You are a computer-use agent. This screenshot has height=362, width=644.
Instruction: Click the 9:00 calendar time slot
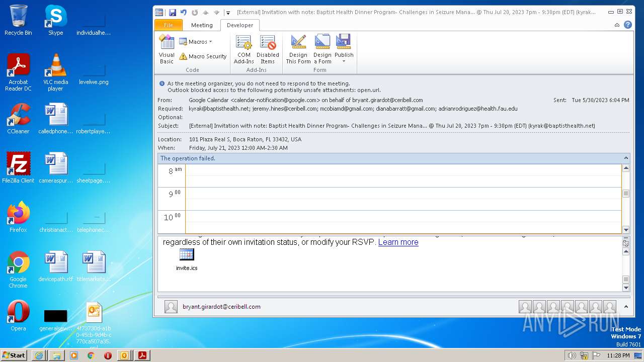tap(404, 199)
